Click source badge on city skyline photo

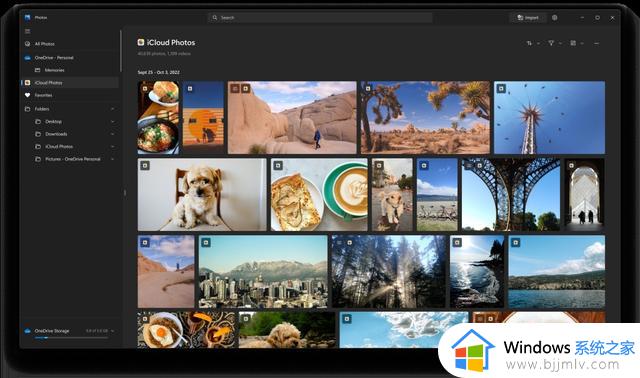206,242
